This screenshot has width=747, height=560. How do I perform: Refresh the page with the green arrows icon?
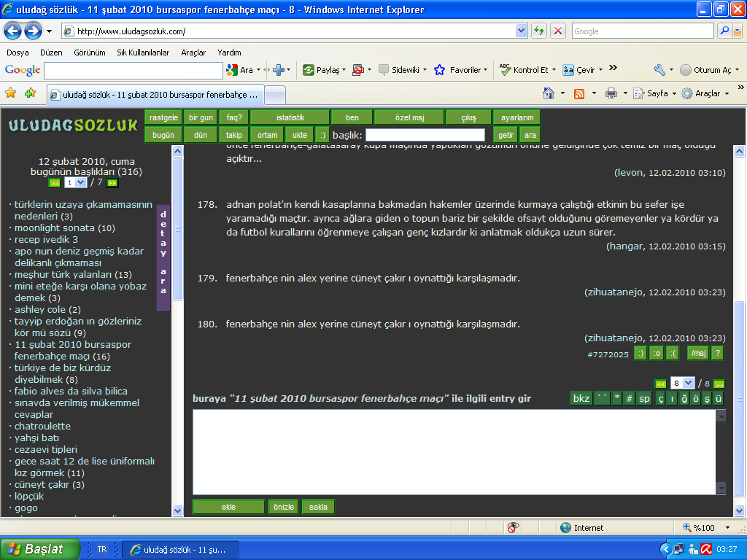[x=539, y=31]
